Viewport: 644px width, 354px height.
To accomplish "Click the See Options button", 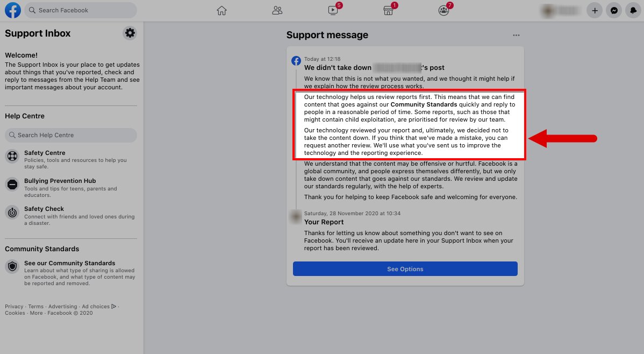I will click(405, 269).
